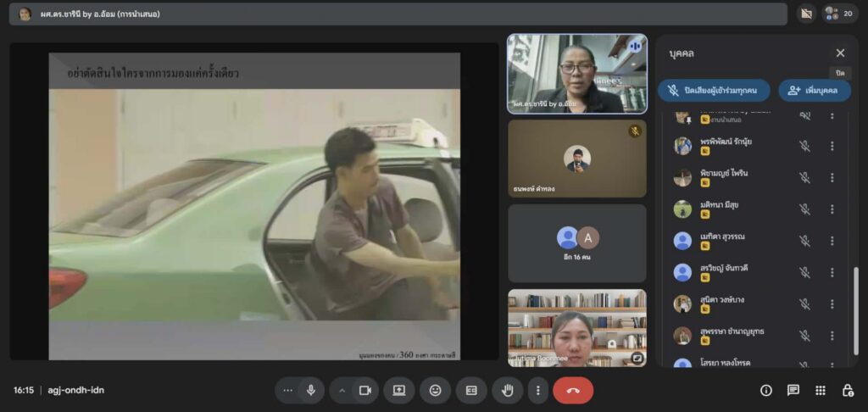The height and width of the screenshot is (412, 868).
Task: Open meeting details info icon
Action: coord(766,390)
